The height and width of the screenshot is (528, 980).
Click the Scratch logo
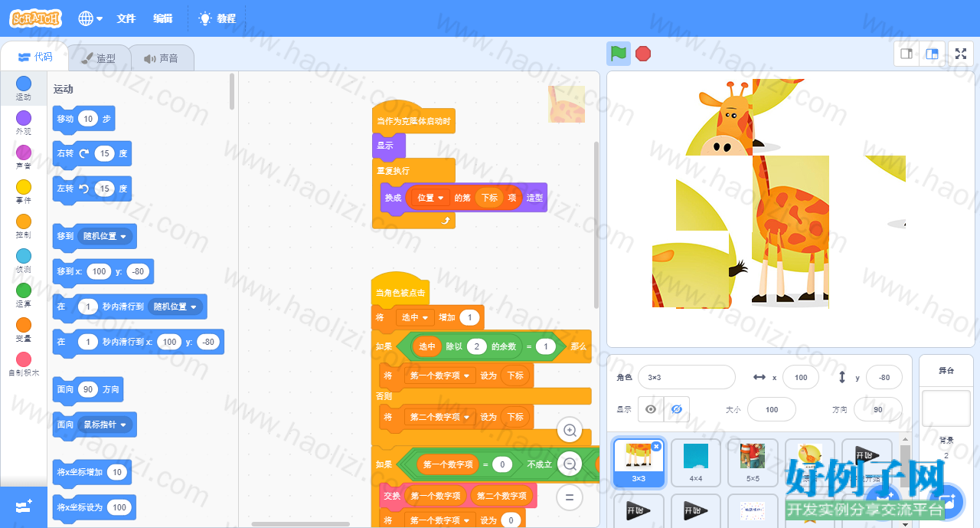coord(36,18)
